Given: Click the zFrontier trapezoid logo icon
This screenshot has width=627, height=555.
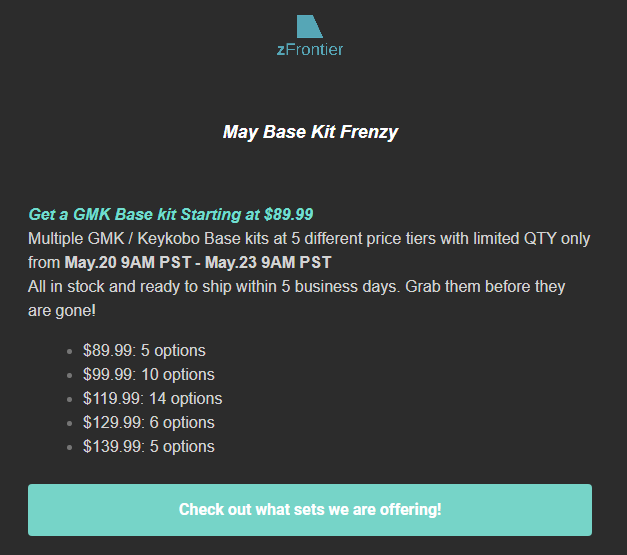Looking at the screenshot, I should (310, 27).
